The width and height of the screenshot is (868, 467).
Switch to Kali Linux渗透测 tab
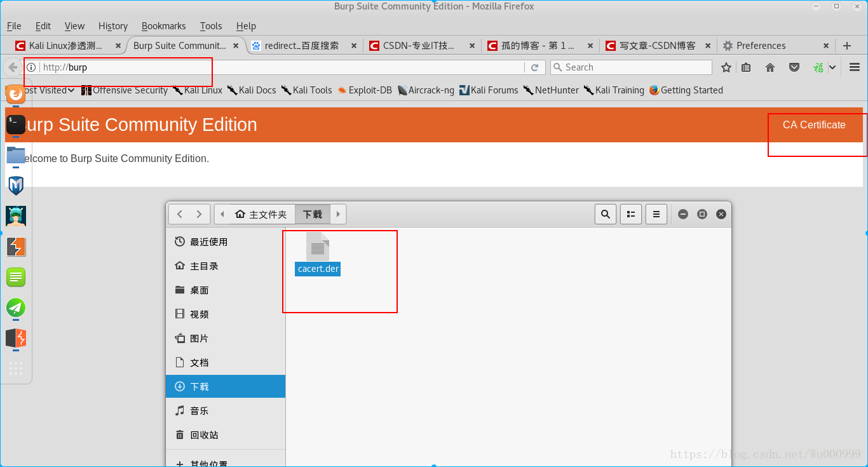67,46
